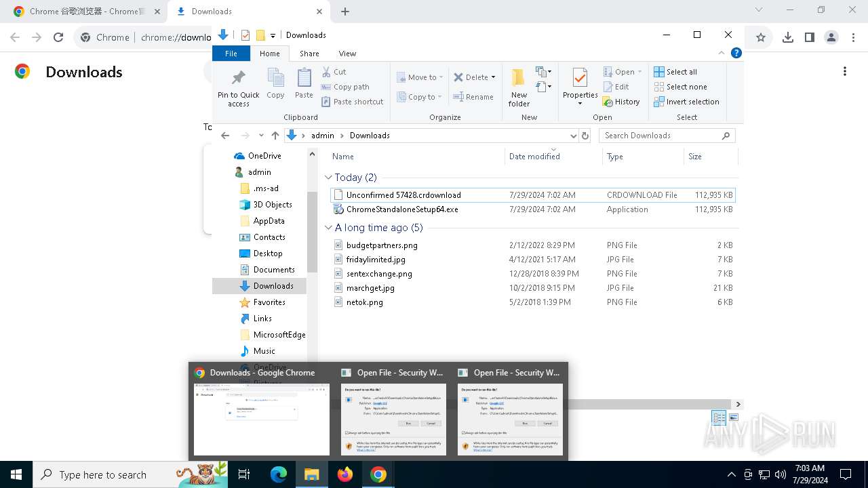868x488 pixels.
Task: Collapse the Today group
Action: pyautogui.click(x=328, y=178)
